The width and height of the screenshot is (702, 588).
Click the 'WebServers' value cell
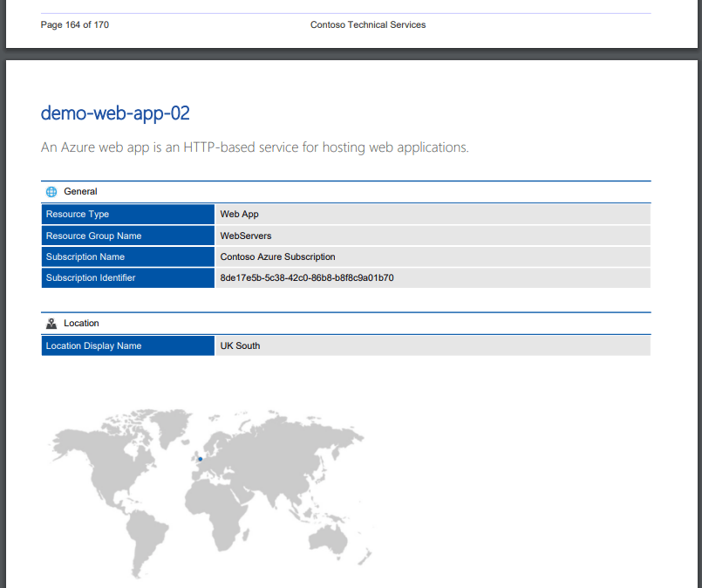(433, 236)
